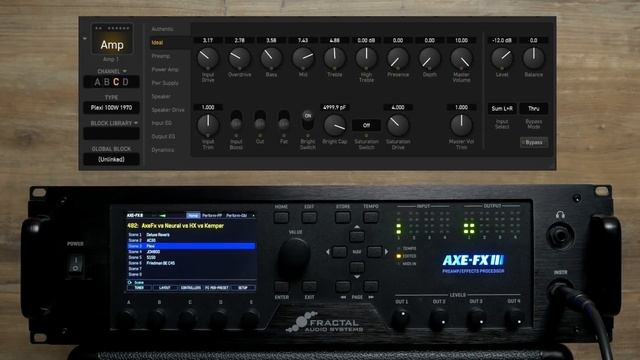Click the NAV up button
Viewport: 640px width, 360px height.
click(x=357, y=236)
